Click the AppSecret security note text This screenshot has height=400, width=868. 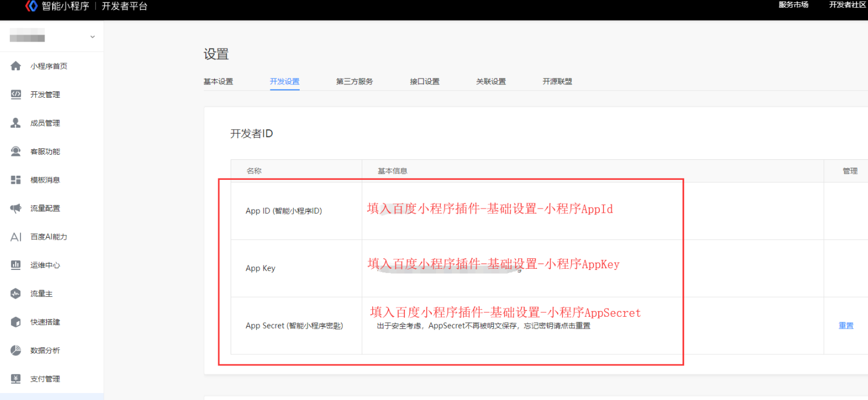[x=483, y=326]
